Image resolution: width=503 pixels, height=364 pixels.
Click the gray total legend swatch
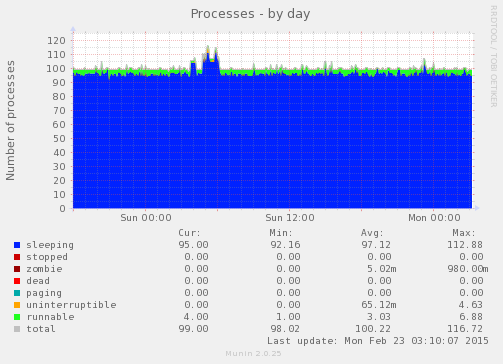click(17, 329)
